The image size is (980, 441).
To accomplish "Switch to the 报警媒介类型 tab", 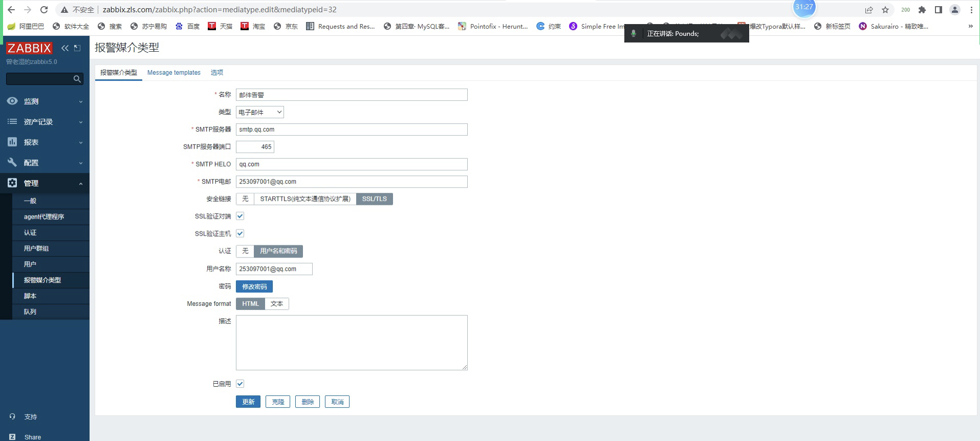I will [x=119, y=73].
